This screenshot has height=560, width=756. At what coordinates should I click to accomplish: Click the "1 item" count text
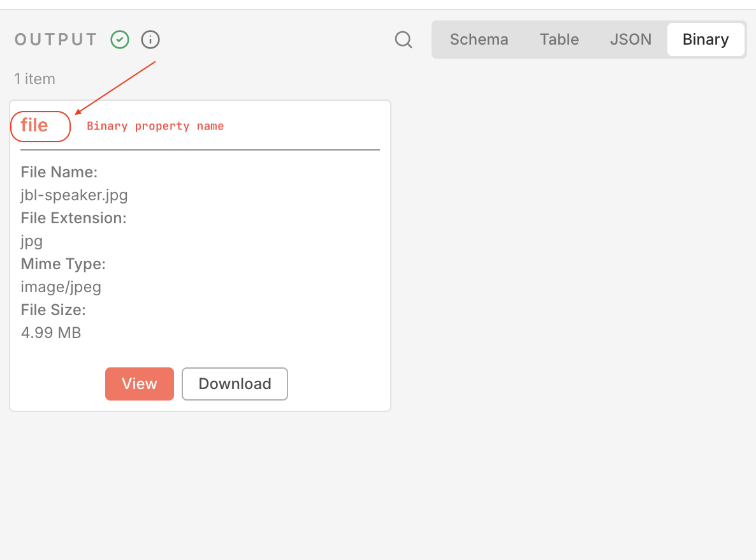(x=35, y=79)
